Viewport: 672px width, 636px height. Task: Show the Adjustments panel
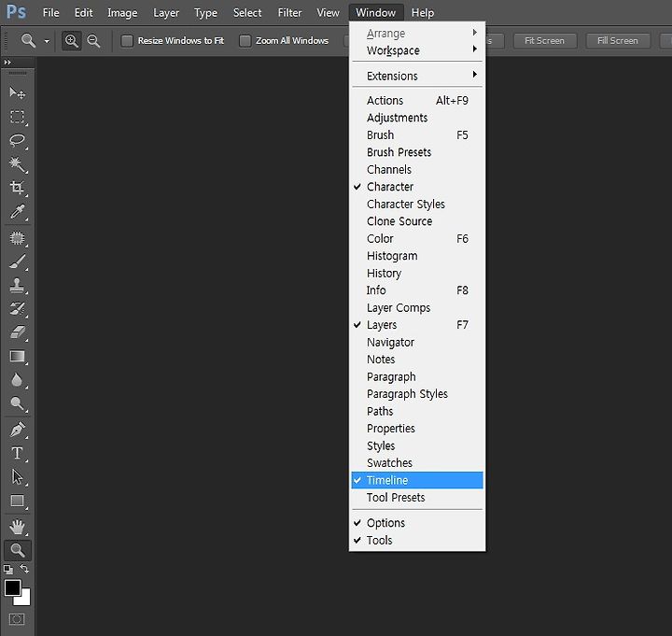(417, 118)
